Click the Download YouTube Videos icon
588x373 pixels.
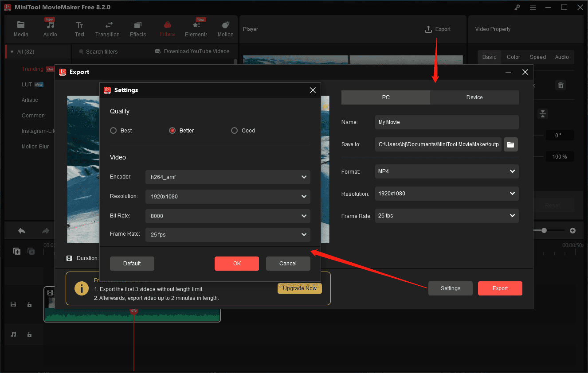pyautogui.click(x=157, y=51)
